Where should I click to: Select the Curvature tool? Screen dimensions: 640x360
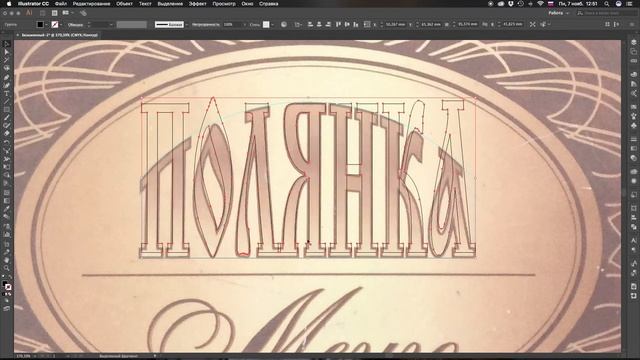[x=7, y=85]
